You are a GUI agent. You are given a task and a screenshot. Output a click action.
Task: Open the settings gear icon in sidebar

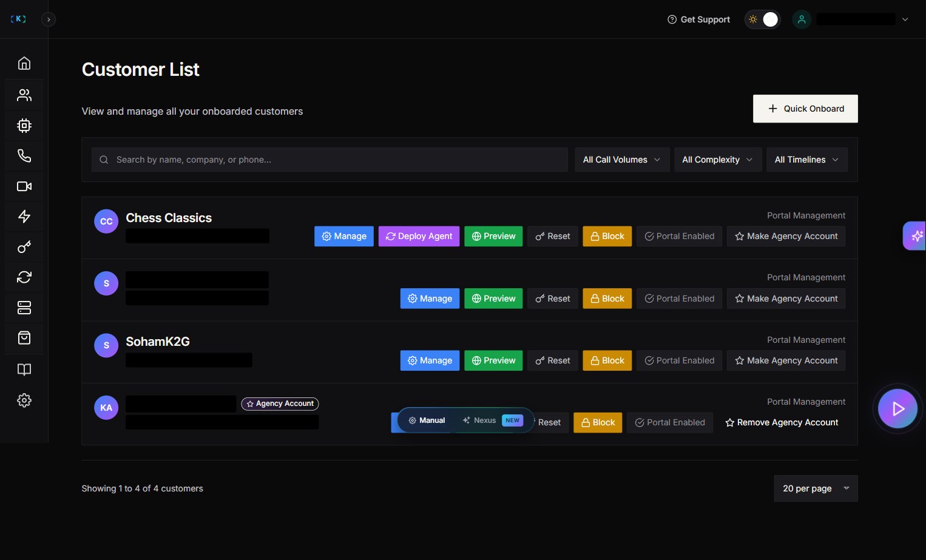24,400
